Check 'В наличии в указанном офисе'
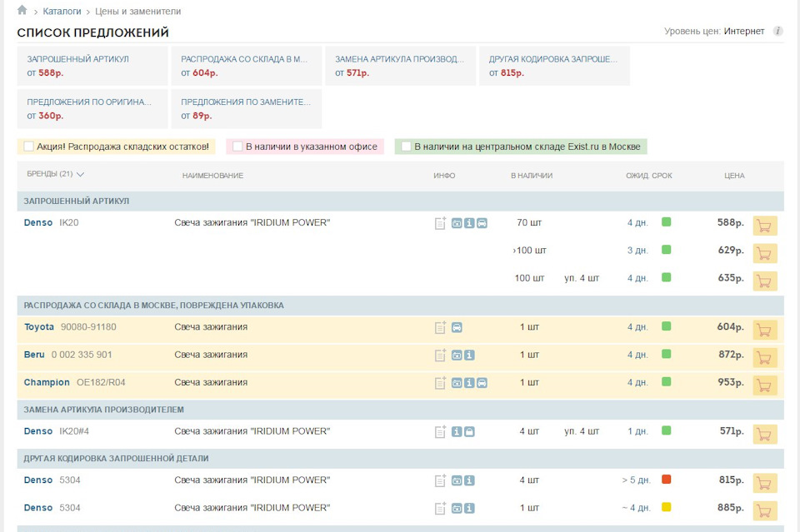This screenshot has height=532, width=800. pos(237,147)
